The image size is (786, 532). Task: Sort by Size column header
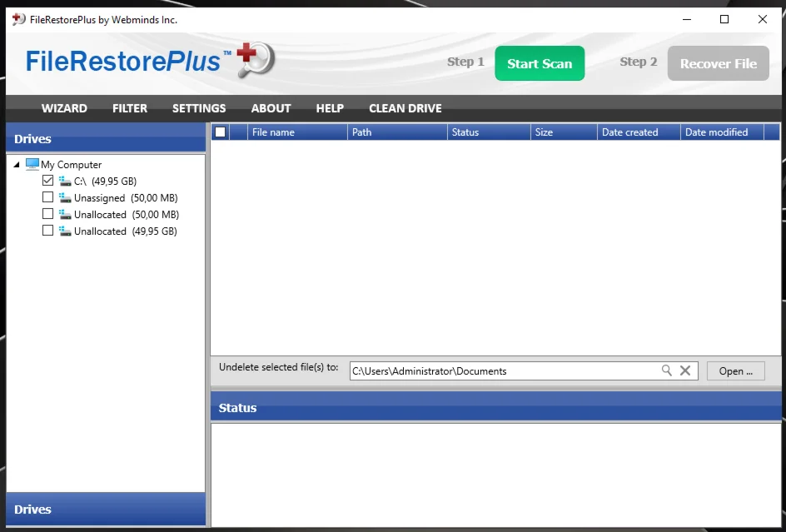(x=564, y=132)
